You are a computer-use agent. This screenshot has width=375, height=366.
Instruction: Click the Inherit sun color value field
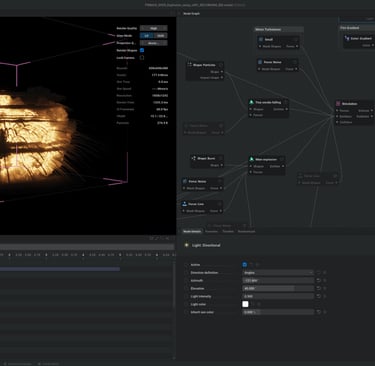[x=278, y=312]
